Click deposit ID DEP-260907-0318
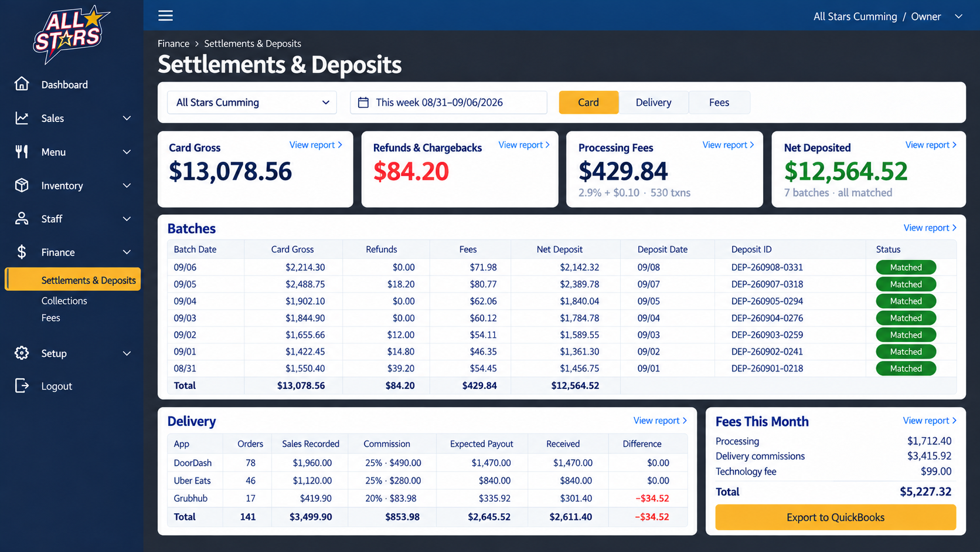Viewport: 980px width, 552px height. tap(767, 284)
